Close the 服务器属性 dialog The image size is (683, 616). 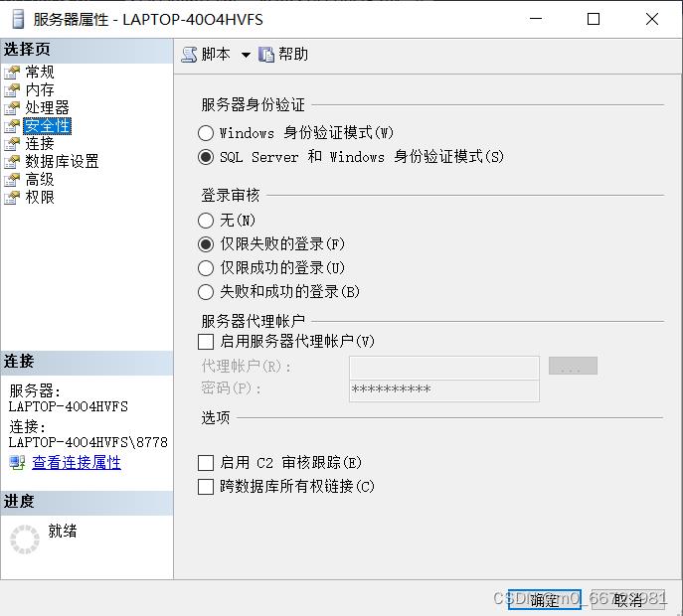pyautogui.click(x=652, y=19)
